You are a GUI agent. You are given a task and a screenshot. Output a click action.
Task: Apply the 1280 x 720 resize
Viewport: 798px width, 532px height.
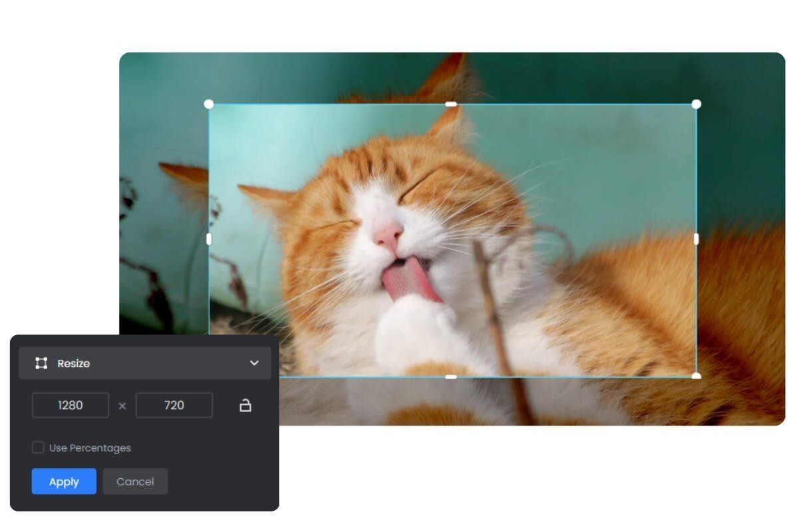(63, 481)
